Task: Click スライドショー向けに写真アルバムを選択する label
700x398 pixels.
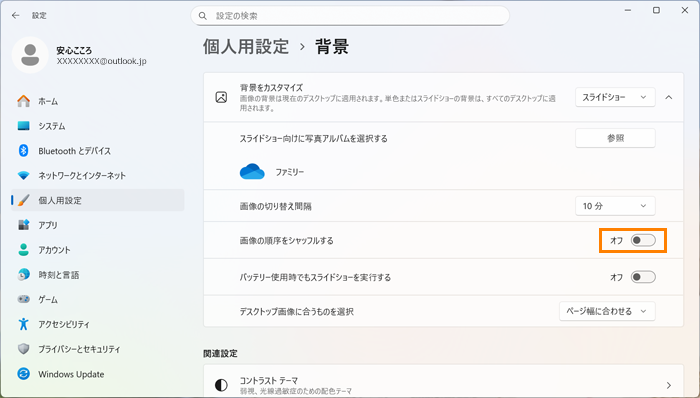Action: point(313,138)
